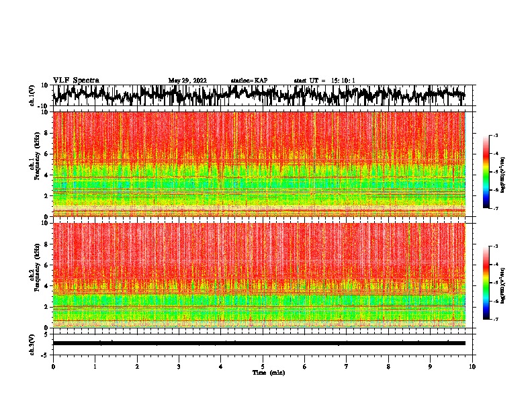The height and width of the screenshot is (411, 532).
Task: Click the ch.2 spectrogram image
Action: (x=259, y=275)
